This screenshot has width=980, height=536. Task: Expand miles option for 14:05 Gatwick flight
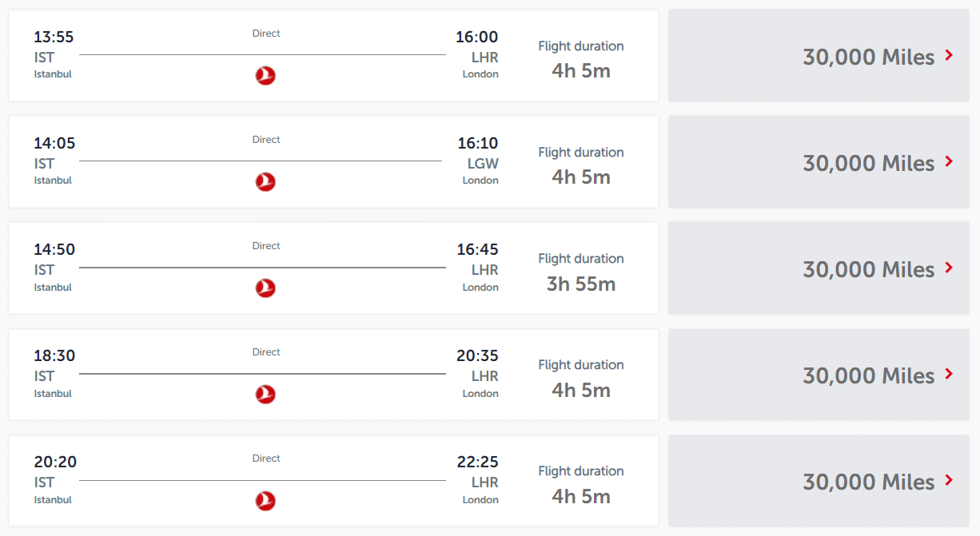tap(949, 161)
